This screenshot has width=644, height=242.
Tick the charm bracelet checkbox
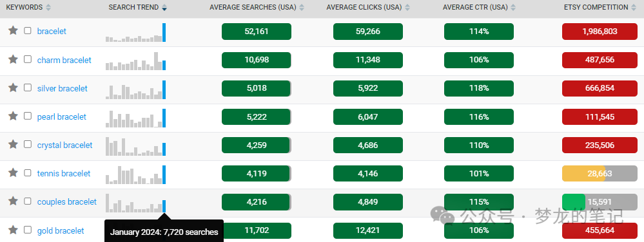tap(28, 59)
